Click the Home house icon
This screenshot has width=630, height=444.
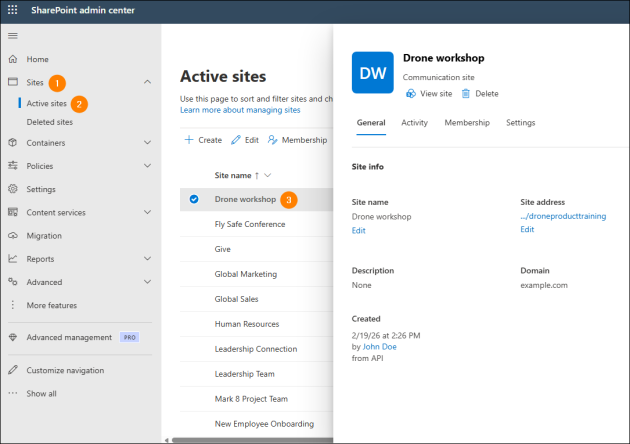13,59
